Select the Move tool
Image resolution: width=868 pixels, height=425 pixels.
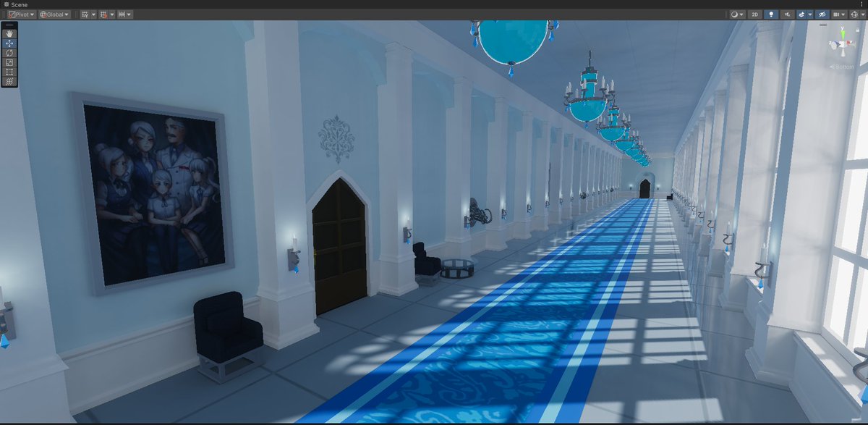9,43
